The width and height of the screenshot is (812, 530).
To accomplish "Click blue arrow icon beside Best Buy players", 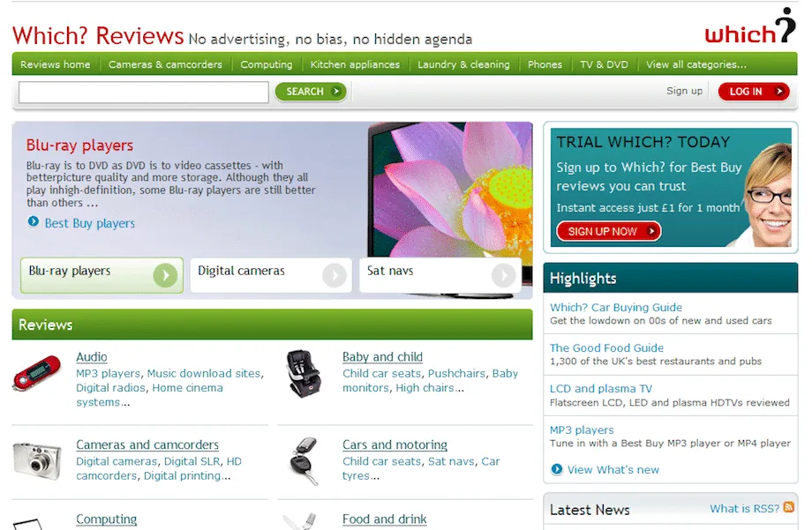I will (x=34, y=222).
